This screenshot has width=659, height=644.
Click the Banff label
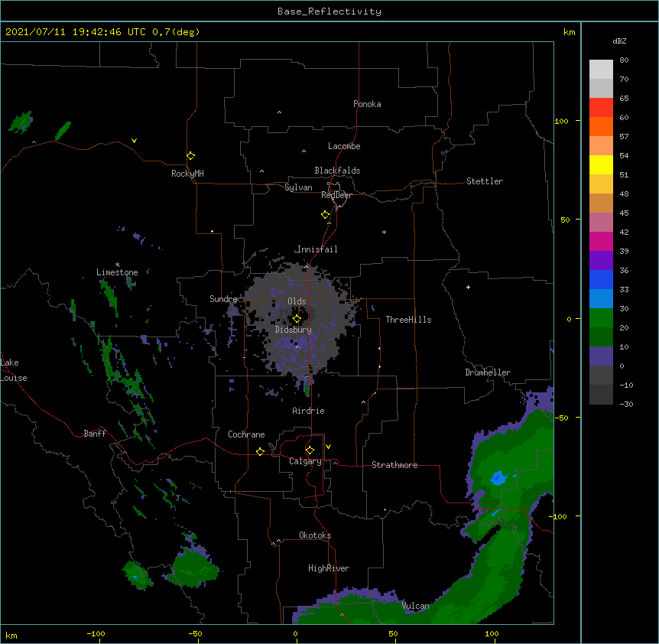coord(95,434)
